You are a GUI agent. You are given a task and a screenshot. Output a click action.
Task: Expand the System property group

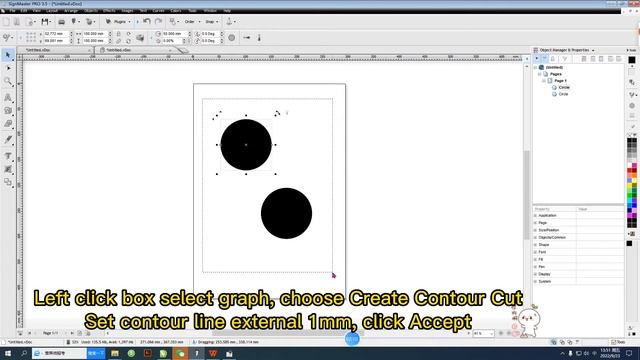coord(536,282)
